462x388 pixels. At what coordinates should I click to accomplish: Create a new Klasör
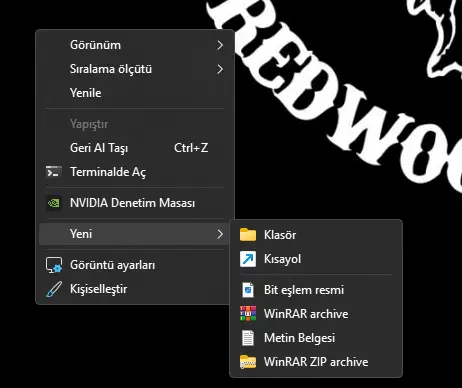(316, 235)
